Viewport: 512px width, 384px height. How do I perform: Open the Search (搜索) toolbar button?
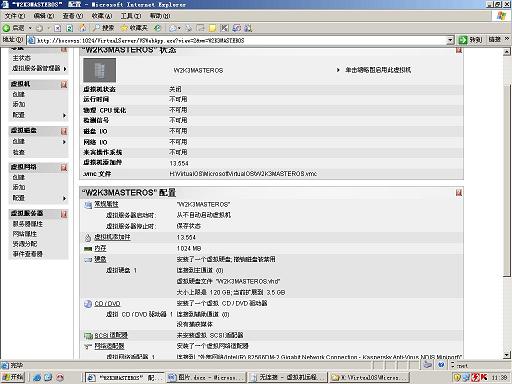[104, 28]
